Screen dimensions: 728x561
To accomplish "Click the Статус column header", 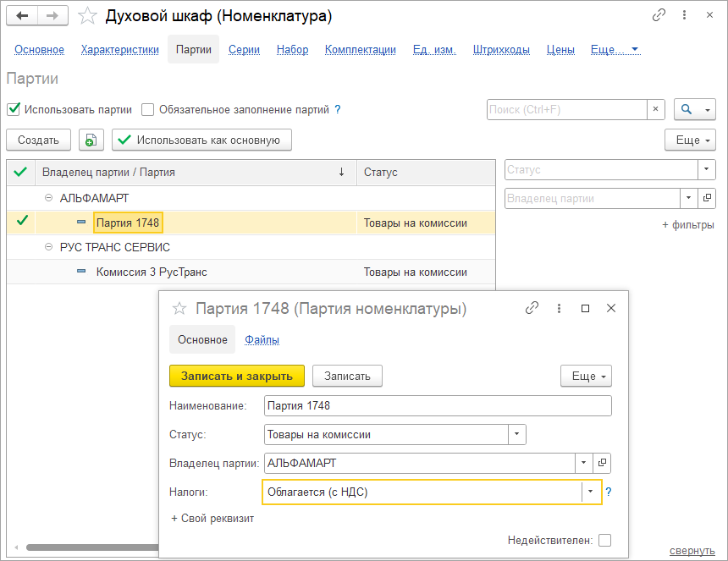I will tap(426, 172).
